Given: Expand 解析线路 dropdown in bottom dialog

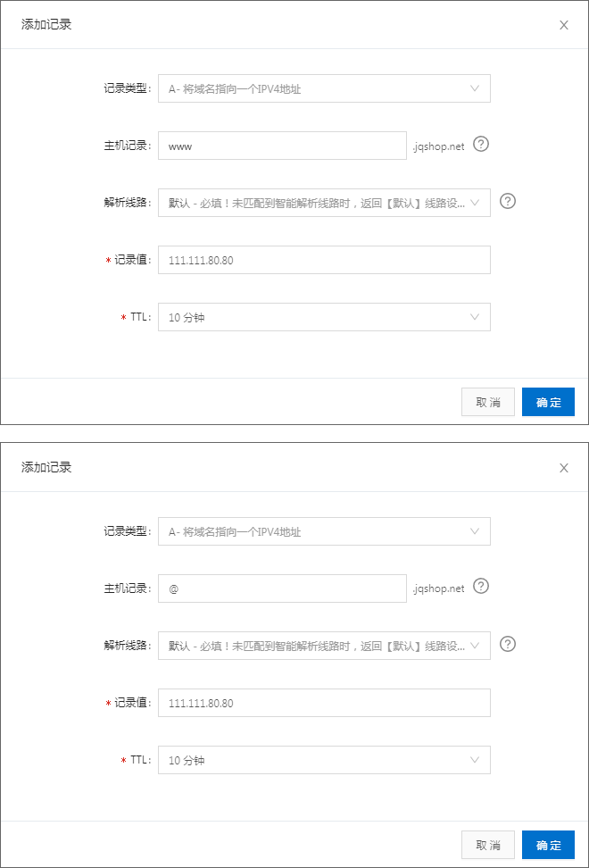Looking at the screenshot, I should 324,646.
